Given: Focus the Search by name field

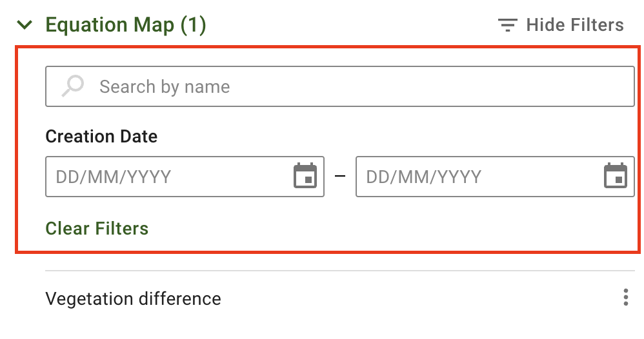Looking at the screenshot, I should click(361, 86).
